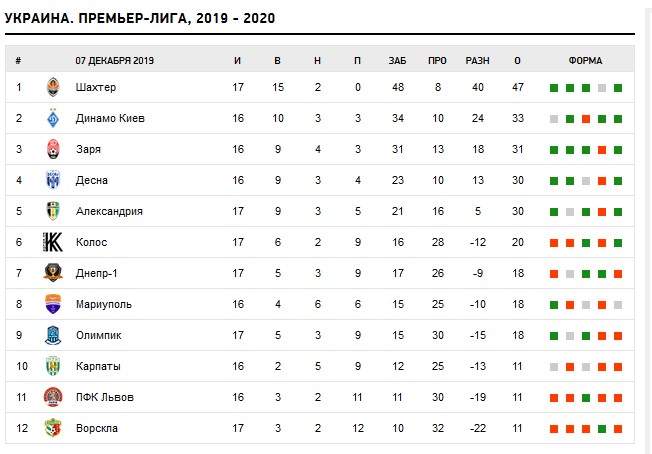Screen dimensions: 652x454
Task: Click the РАЗН goal difference header
Action: pos(477,61)
